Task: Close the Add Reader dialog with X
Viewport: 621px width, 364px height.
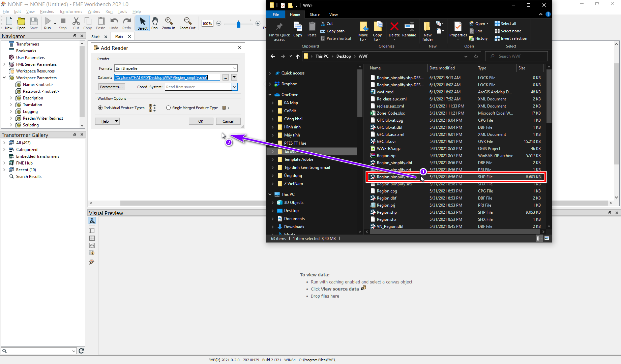Action: click(x=240, y=48)
